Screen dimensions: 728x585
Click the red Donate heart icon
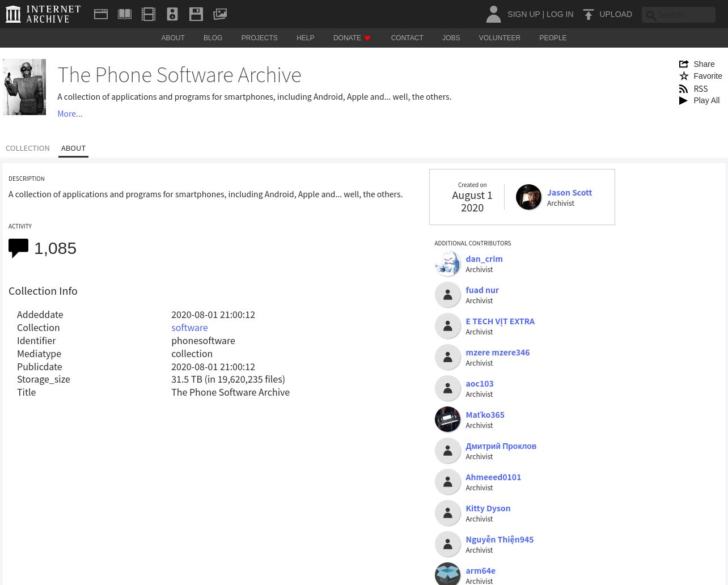(x=367, y=38)
